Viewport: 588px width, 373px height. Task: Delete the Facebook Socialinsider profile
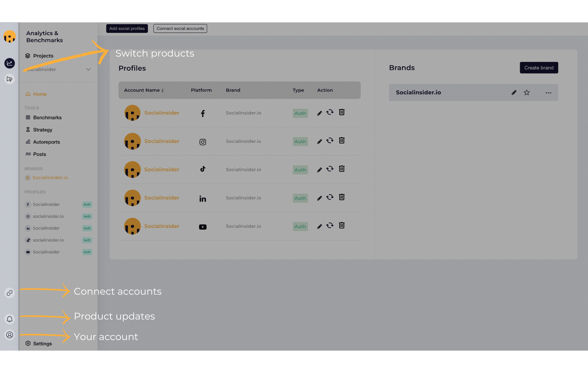(x=342, y=112)
